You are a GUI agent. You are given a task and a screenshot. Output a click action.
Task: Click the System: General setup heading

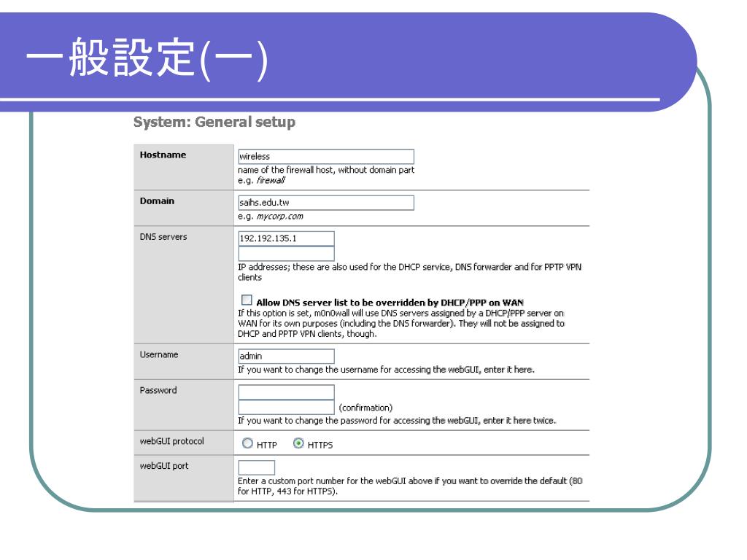point(214,122)
